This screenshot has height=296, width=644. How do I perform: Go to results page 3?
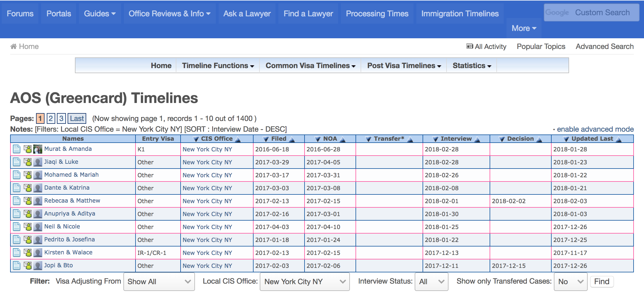click(x=61, y=118)
